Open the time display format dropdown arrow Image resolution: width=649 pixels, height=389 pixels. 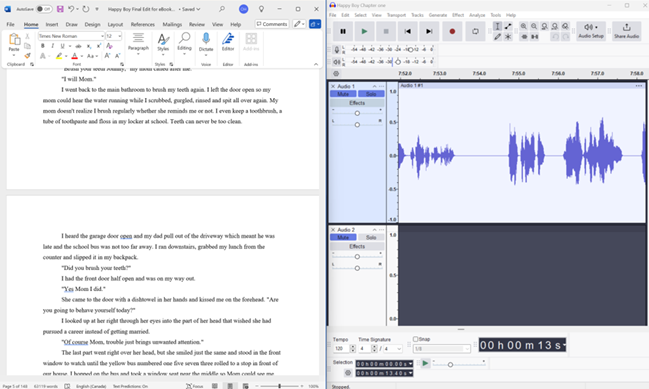564,344
